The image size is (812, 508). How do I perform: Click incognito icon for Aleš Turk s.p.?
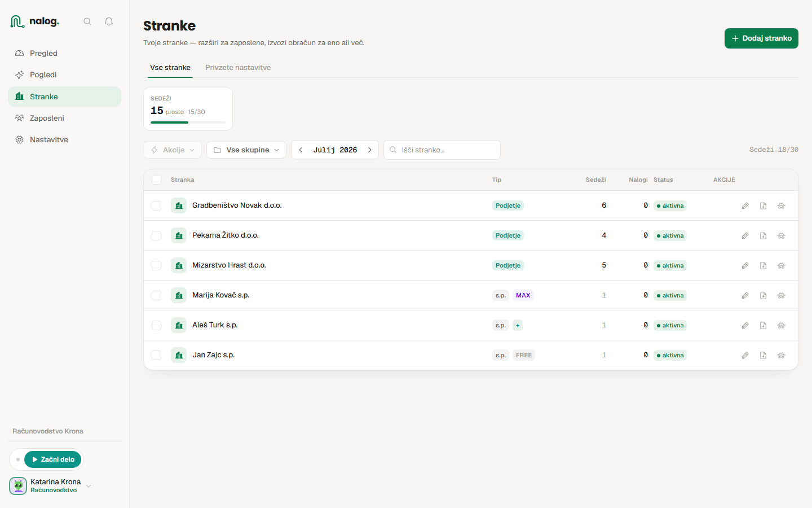781,326
